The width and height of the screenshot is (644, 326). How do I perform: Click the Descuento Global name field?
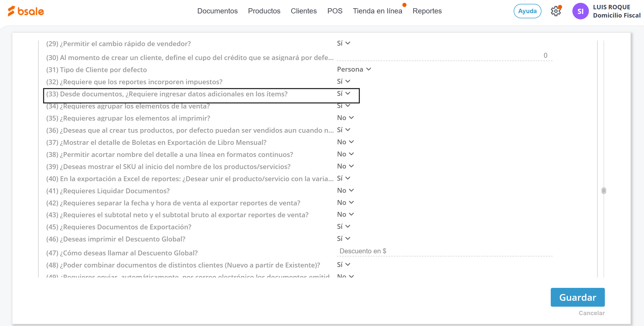444,251
